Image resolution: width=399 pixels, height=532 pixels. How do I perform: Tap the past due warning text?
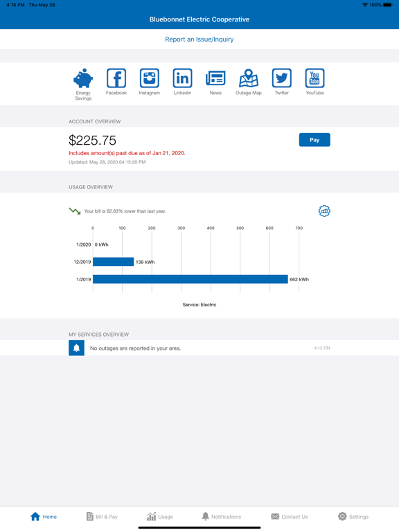(x=127, y=153)
